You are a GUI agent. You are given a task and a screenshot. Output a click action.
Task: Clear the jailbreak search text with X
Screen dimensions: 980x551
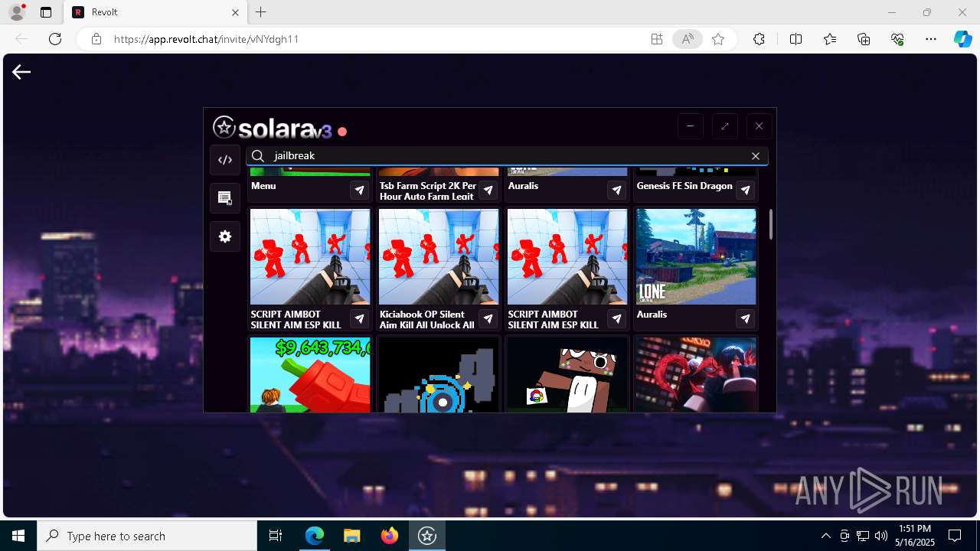pos(756,155)
